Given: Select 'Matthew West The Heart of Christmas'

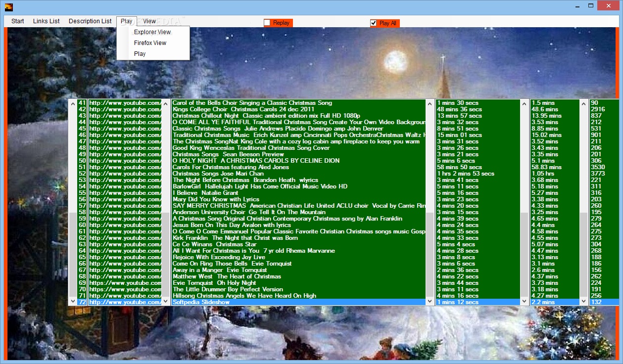Looking at the screenshot, I should coord(298,276).
